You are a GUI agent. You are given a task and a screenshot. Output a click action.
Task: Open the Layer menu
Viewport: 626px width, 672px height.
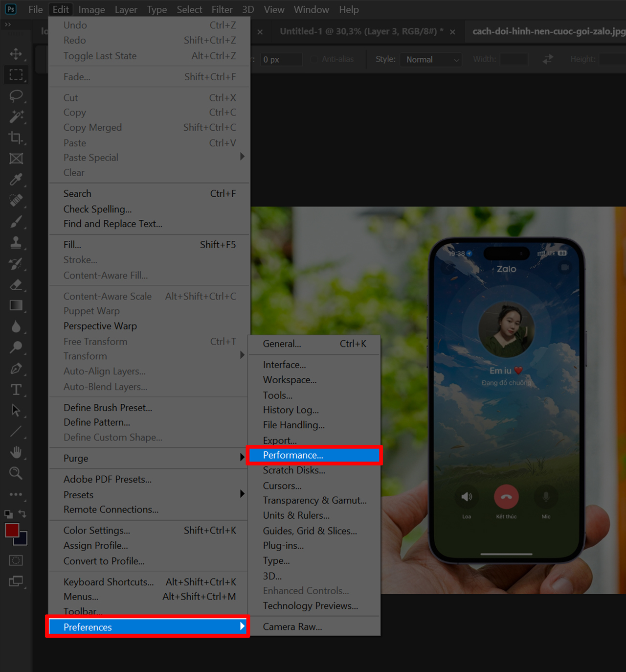pos(126,9)
